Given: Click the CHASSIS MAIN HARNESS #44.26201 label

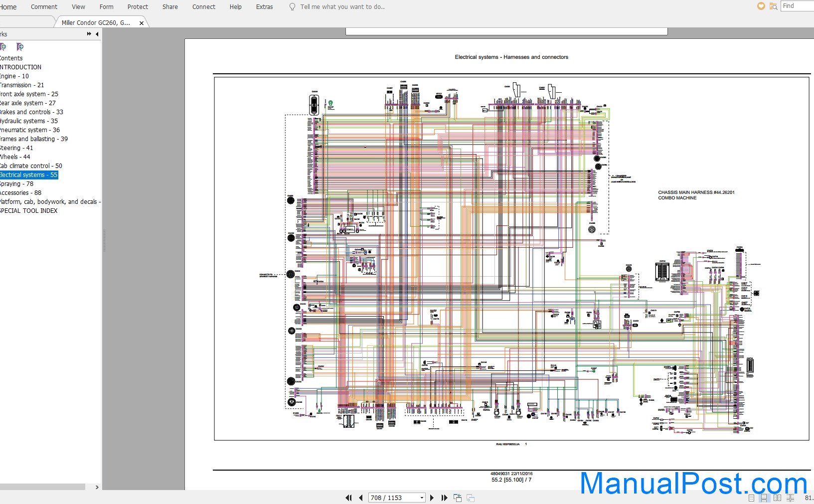Looking at the screenshot, I should point(696,192).
